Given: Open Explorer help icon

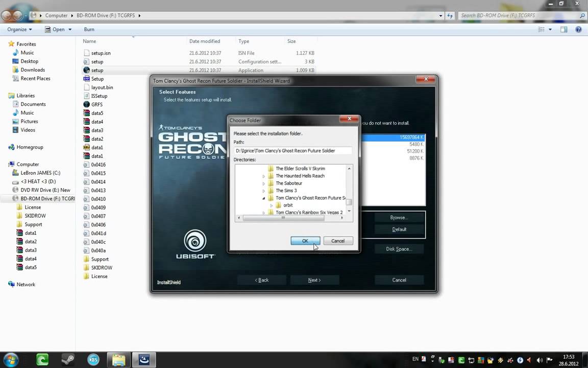Looking at the screenshot, I should (578, 29).
